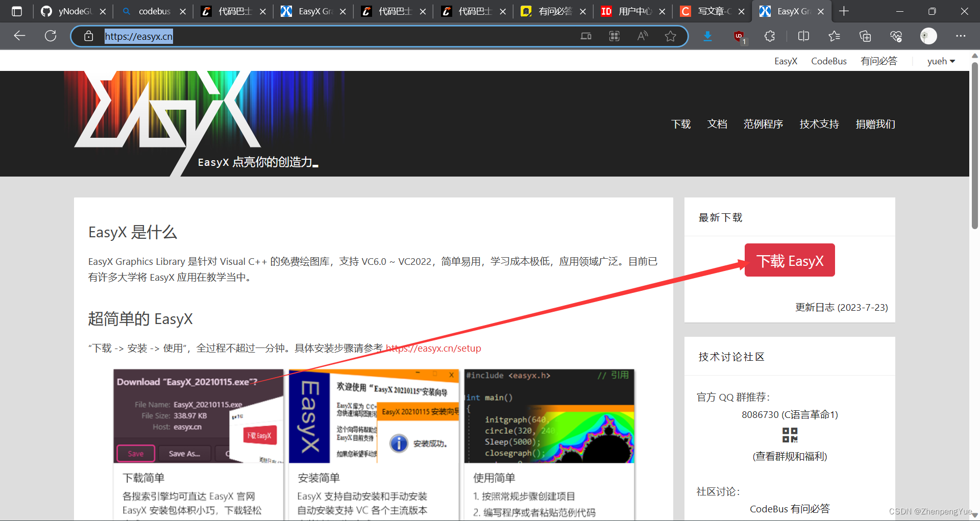Open a new tab with plus
This screenshot has height=521, width=980.
tap(844, 11)
